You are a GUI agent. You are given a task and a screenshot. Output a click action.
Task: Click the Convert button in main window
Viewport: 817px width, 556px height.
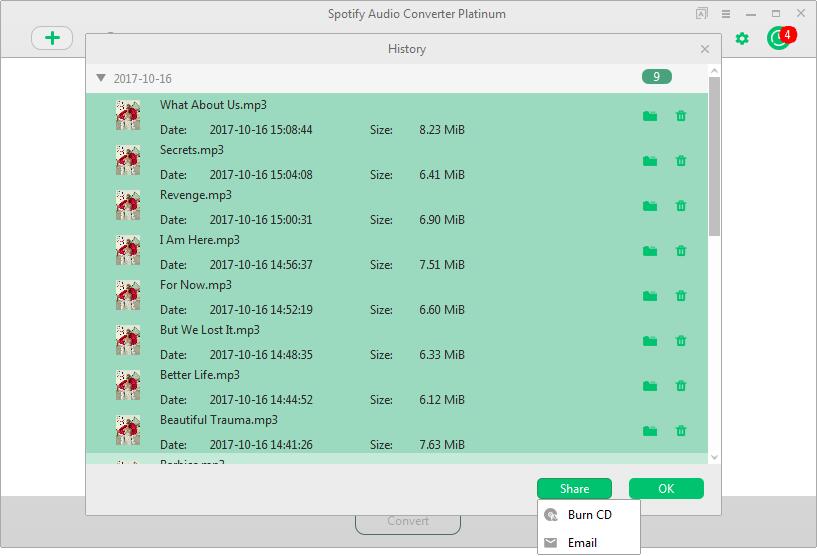[408, 522]
